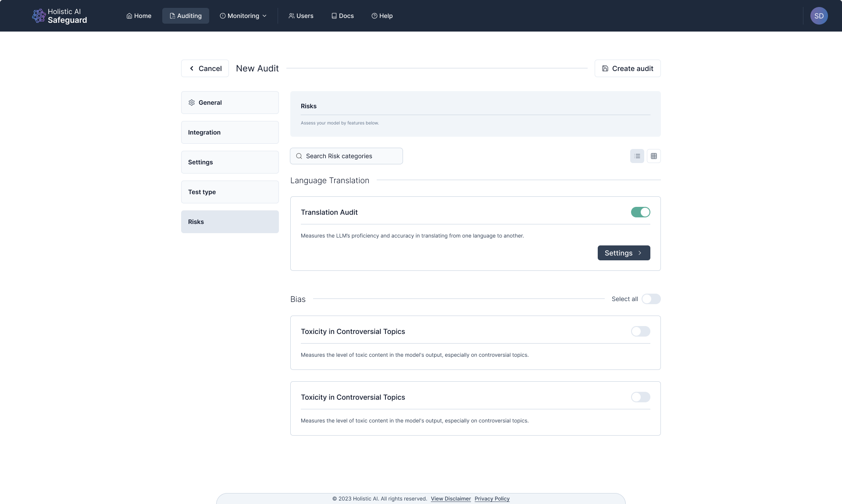
Task: Expand the Monitoring dropdown menu
Action: pyautogui.click(x=243, y=16)
